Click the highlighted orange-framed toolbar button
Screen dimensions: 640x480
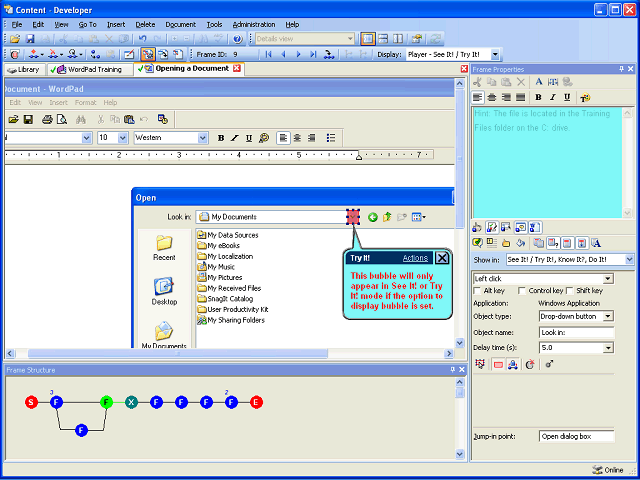148,54
